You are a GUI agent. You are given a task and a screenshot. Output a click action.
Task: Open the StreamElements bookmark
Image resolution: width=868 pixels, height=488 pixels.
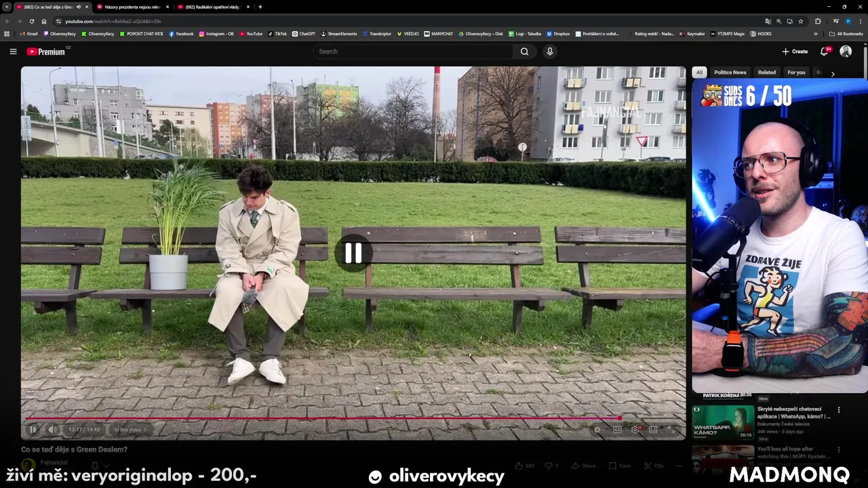click(x=338, y=34)
